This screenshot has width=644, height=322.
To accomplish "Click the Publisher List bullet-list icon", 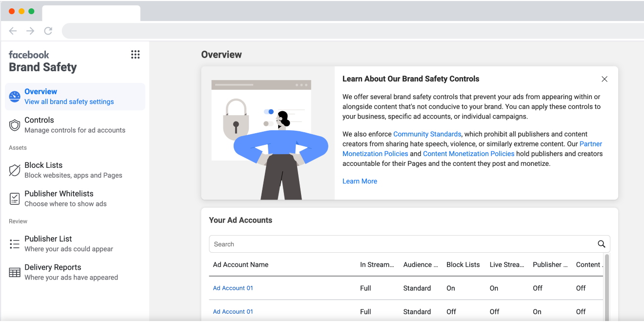I will pyautogui.click(x=15, y=244).
